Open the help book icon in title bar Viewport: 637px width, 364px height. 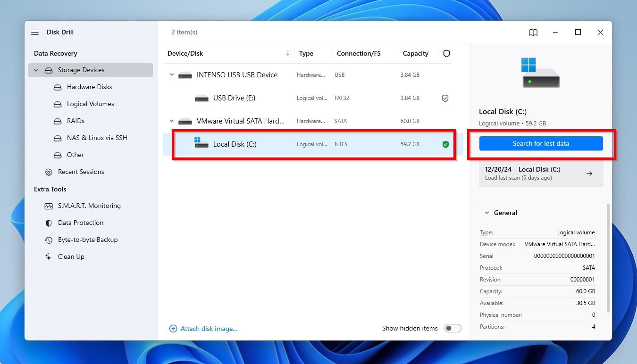point(533,32)
